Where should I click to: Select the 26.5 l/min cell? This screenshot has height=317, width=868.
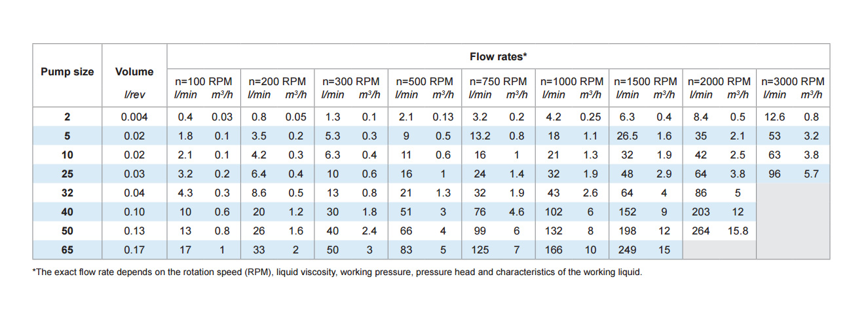[x=628, y=136]
